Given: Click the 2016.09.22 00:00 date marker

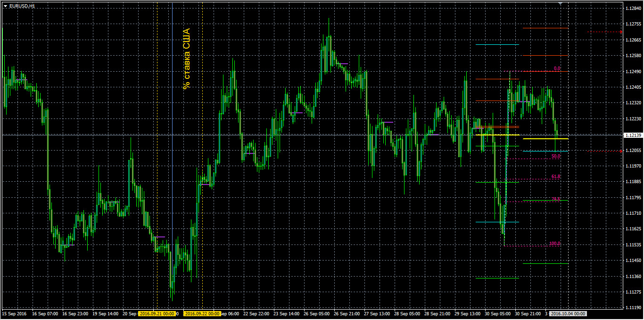Looking at the screenshot, I should tap(202, 313).
